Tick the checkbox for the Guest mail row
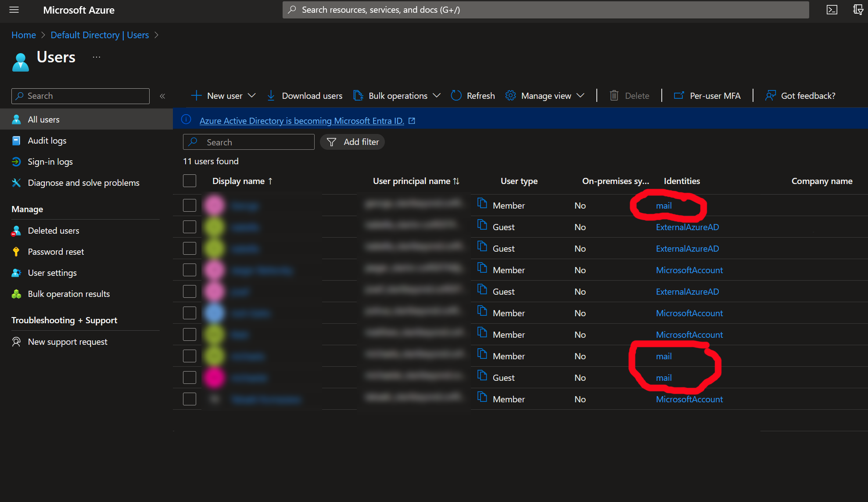Viewport: 868px width, 502px height. [x=190, y=377]
